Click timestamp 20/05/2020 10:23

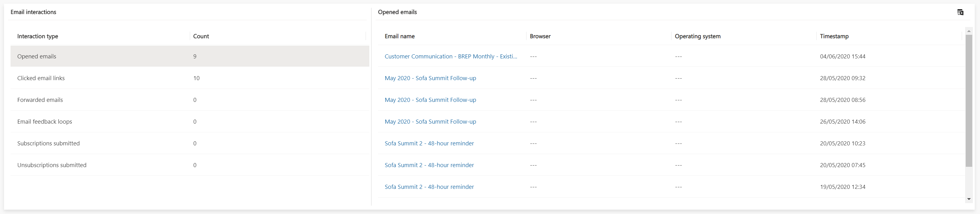tap(842, 143)
